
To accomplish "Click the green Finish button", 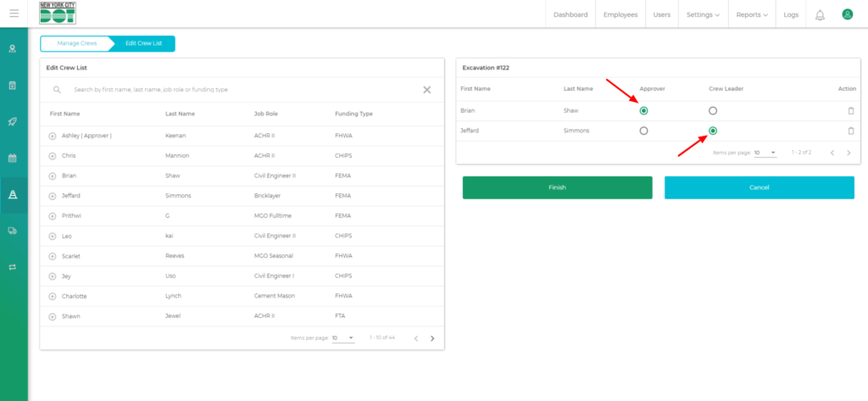I will (557, 187).
